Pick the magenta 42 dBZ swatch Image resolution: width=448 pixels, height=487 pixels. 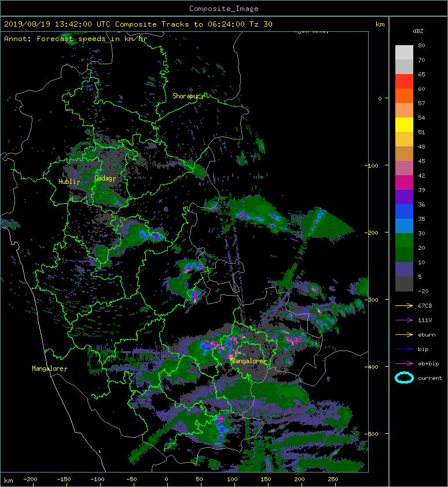404,183
